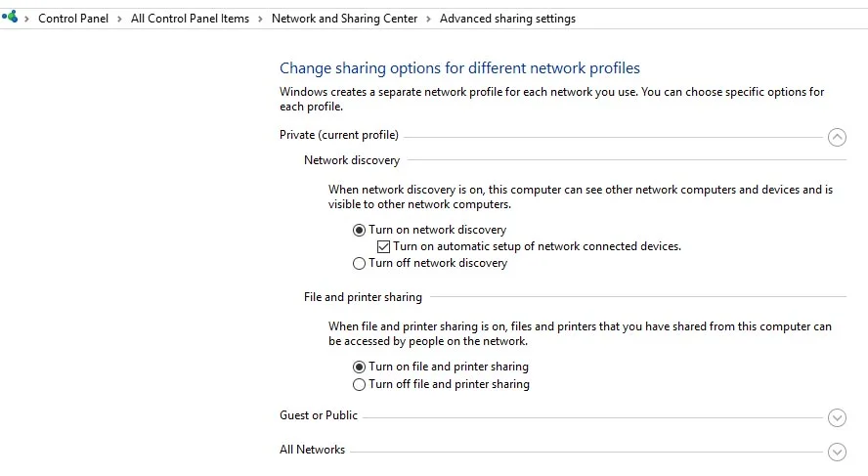
Task: Go to the All Control Panel Items breadcrumb
Action: click(x=190, y=19)
